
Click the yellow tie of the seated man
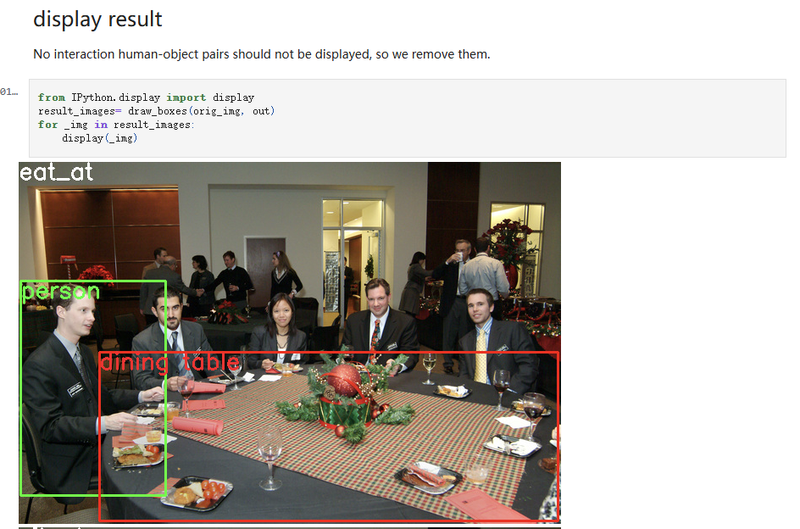point(481,357)
